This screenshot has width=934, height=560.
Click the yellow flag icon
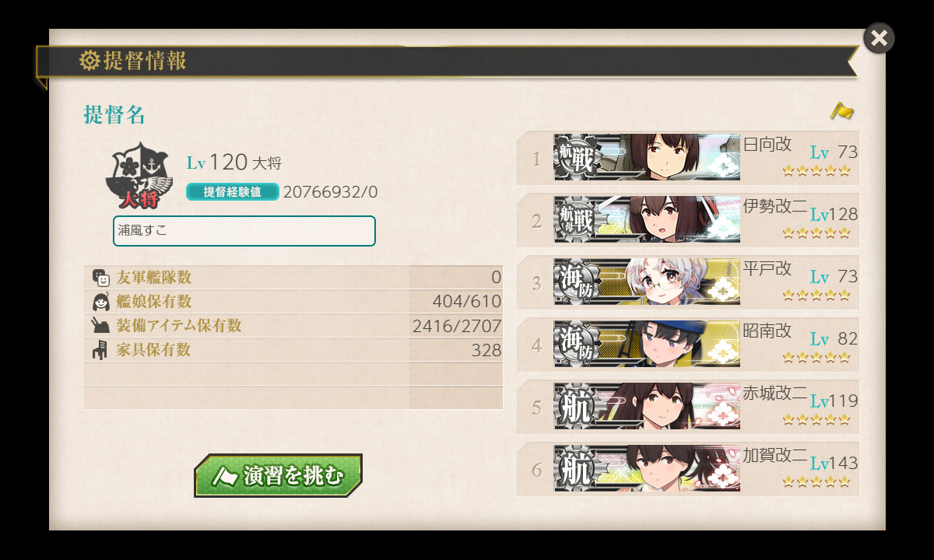coord(841,111)
